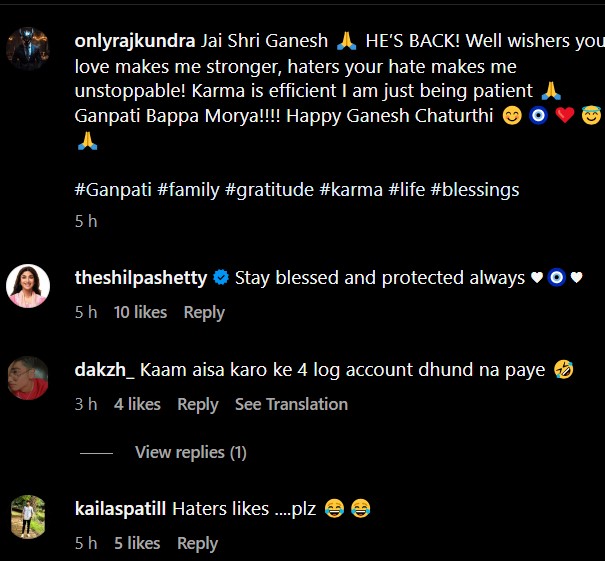
Task: Open the kailaspatill username link
Action: (119, 508)
